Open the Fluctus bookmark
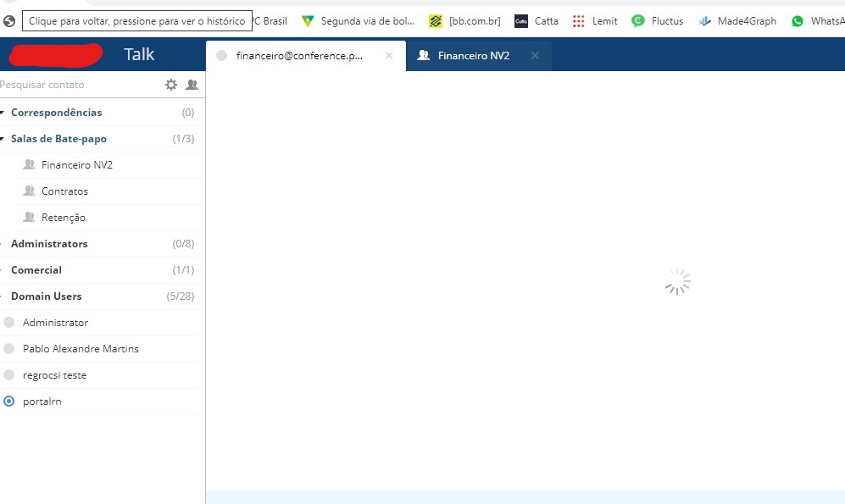 pyautogui.click(x=658, y=21)
